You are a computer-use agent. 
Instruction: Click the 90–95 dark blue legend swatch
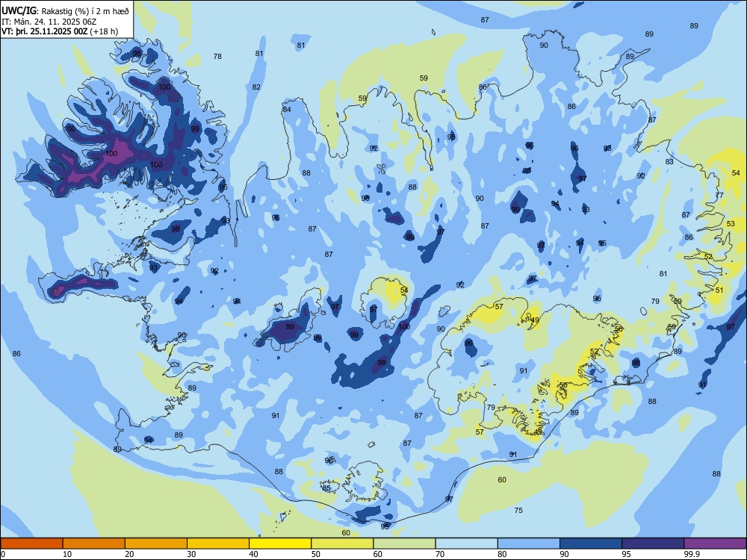point(591,544)
